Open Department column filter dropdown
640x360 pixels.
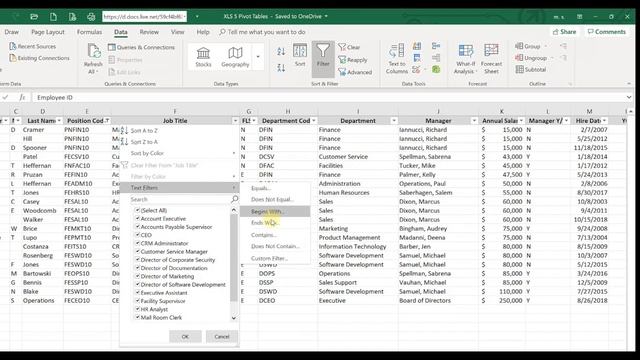click(x=394, y=121)
